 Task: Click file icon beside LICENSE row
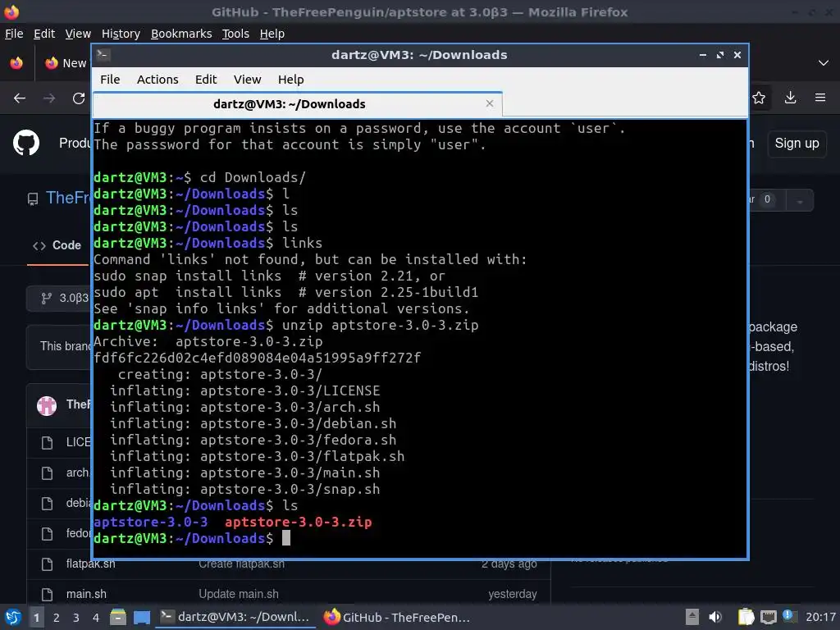coord(47,442)
